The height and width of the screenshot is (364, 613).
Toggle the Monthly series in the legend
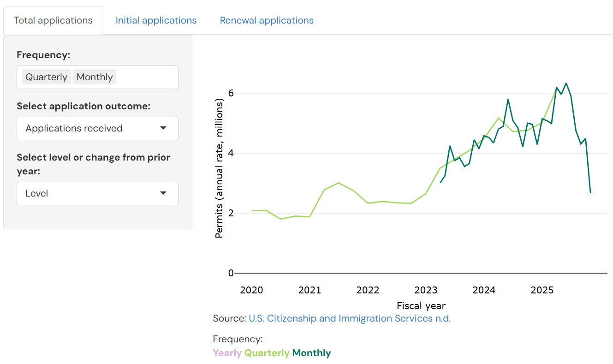tap(311, 352)
